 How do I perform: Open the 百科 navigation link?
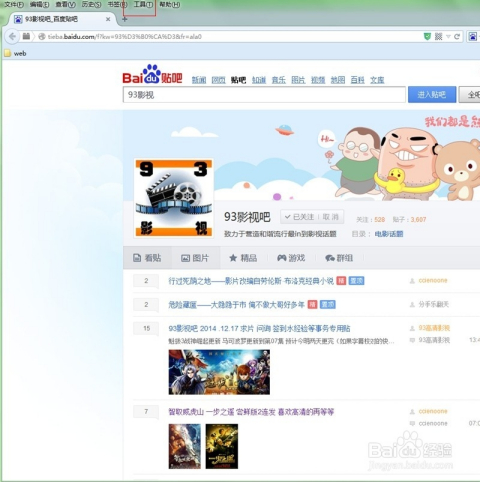[358, 80]
